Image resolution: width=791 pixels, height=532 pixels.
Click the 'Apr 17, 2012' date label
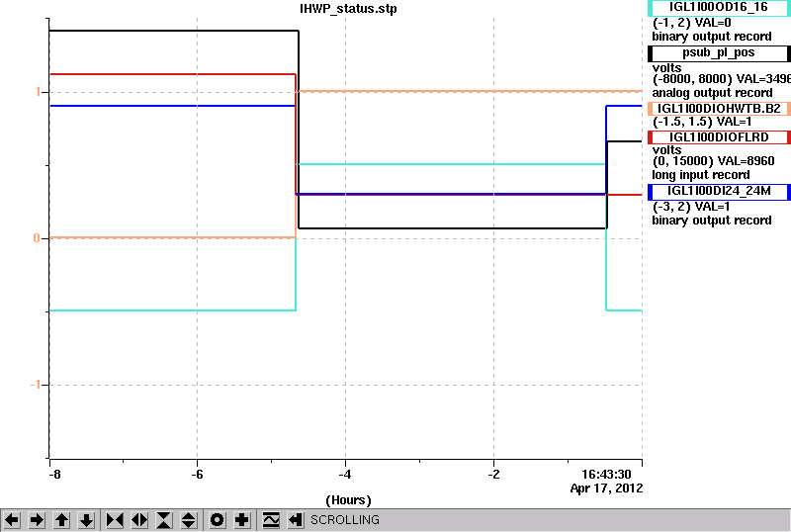tap(606, 488)
